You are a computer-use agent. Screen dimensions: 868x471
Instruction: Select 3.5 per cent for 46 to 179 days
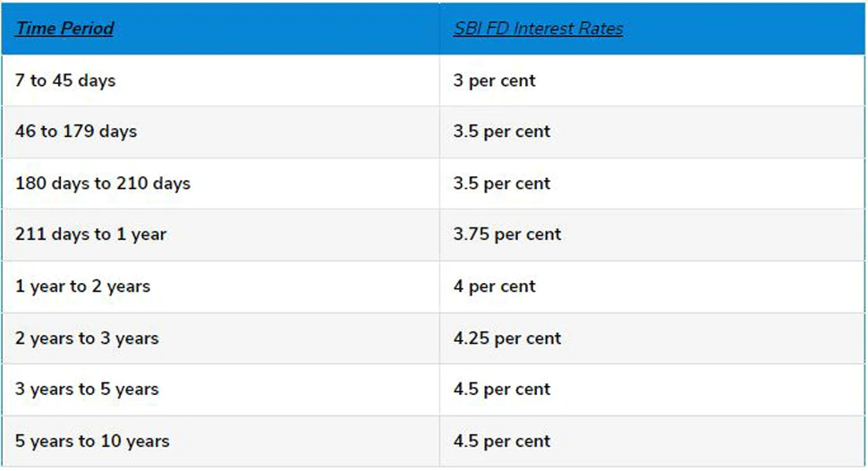[x=501, y=132]
